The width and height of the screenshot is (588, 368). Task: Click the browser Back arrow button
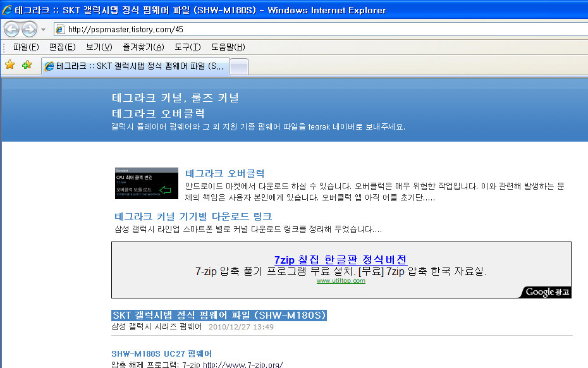tap(11, 29)
